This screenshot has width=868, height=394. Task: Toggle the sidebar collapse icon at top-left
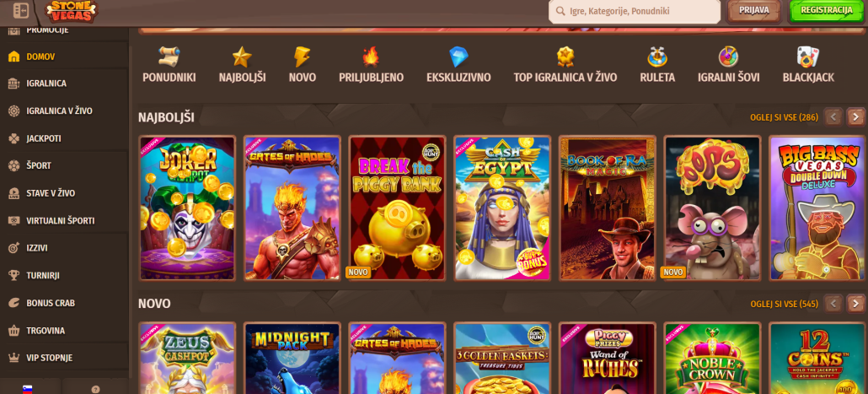pos(21,10)
